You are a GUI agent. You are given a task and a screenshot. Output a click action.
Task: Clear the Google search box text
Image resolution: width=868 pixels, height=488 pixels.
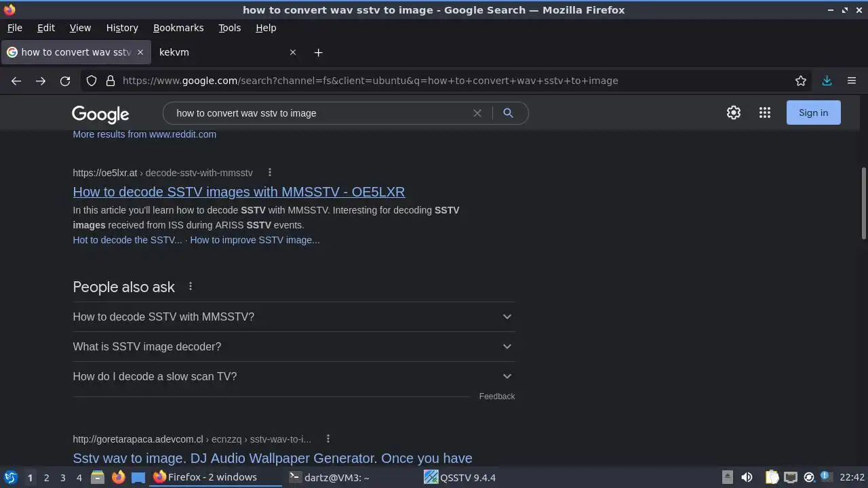click(x=477, y=113)
